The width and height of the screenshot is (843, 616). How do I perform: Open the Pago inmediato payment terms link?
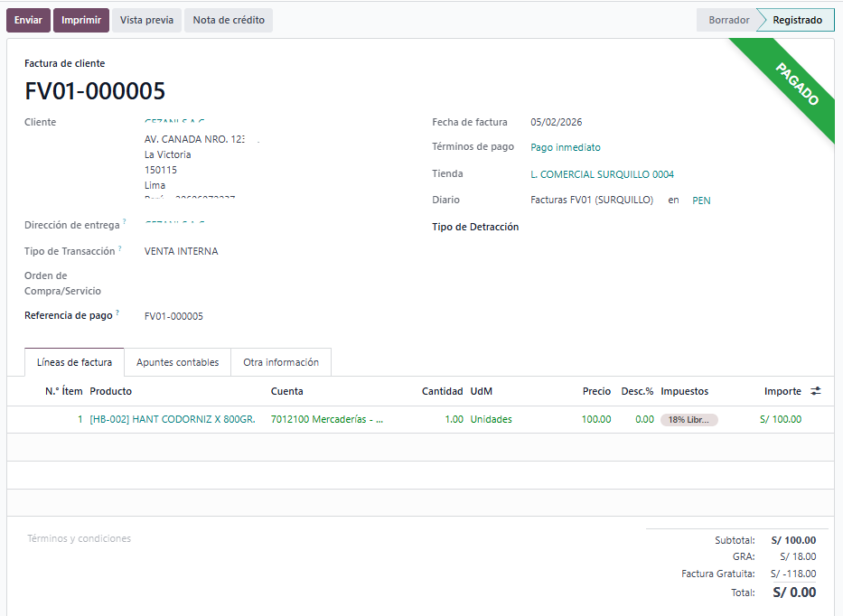[566, 147]
